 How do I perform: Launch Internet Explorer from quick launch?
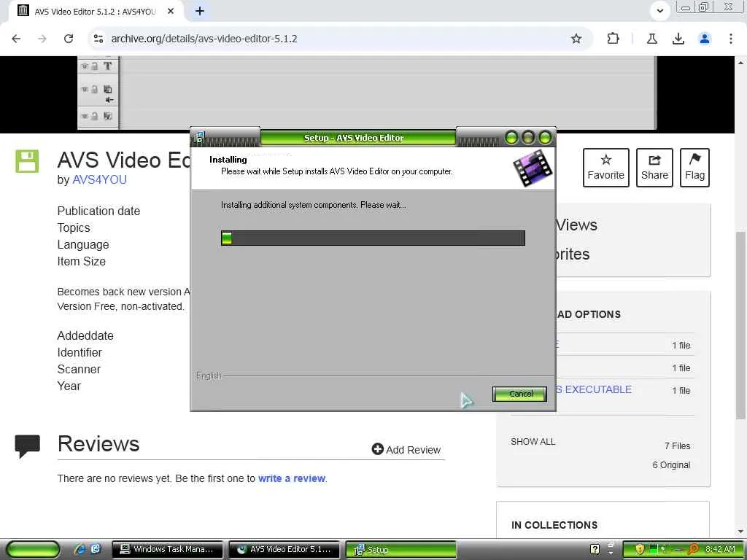(80, 549)
